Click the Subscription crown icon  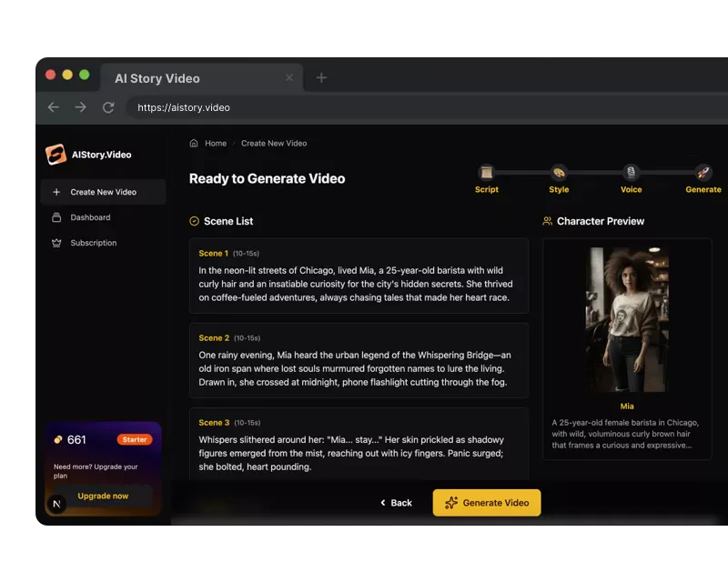pyautogui.click(x=56, y=243)
